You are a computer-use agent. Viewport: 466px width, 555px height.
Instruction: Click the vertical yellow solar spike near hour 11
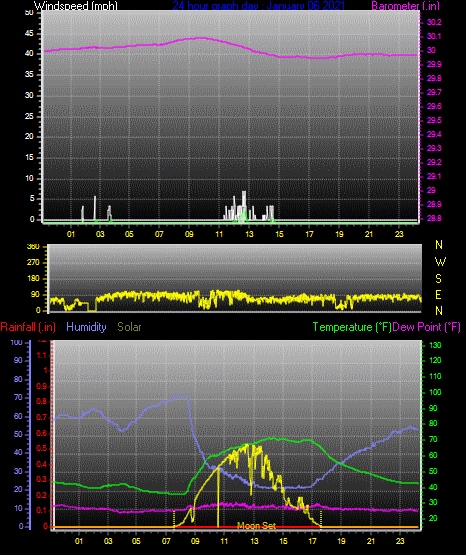218,497
